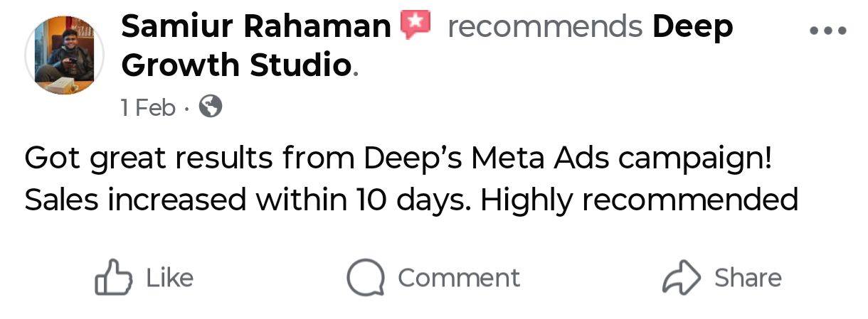Click the 1 Feb post timestamp

pyautogui.click(x=148, y=107)
